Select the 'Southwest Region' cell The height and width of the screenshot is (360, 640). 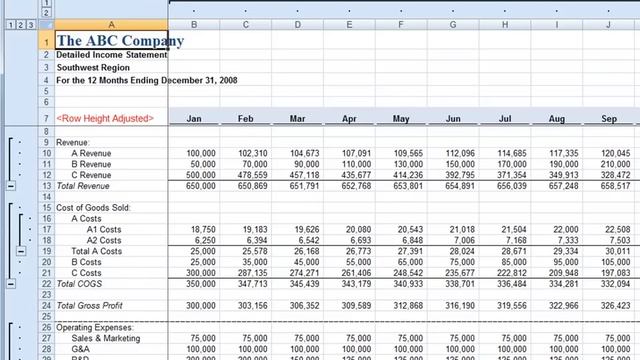(x=111, y=67)
